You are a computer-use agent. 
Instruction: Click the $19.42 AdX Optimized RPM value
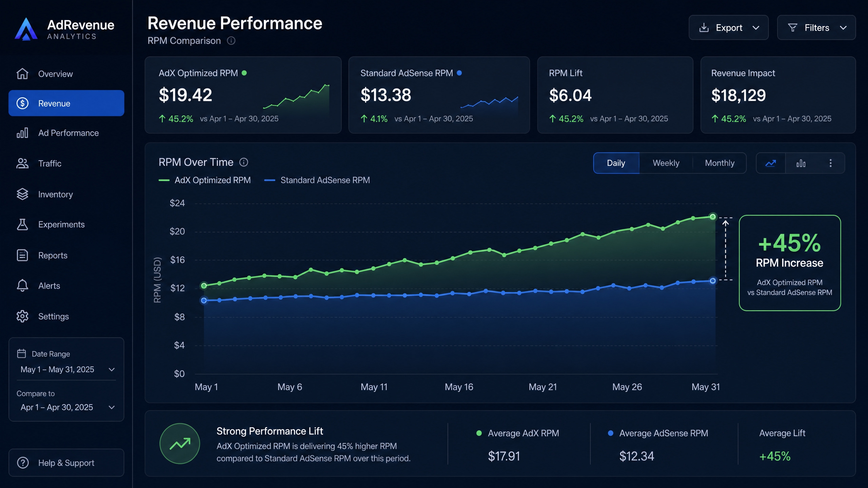point(185,95)
